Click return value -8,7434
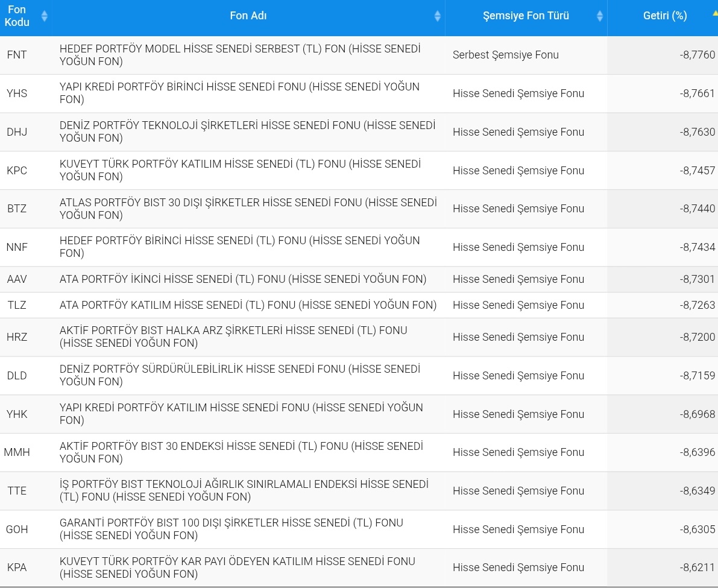The width and height of the screenshot is (718, 588). click(698, 247)
